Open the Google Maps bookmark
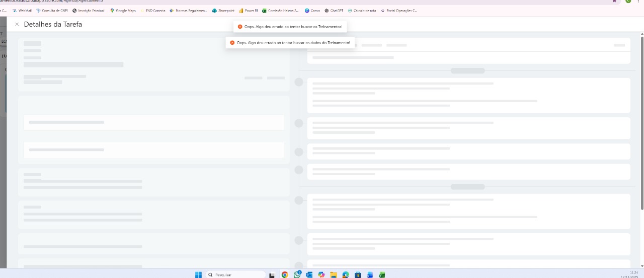 pyautogui.click(x=123, y=11)
